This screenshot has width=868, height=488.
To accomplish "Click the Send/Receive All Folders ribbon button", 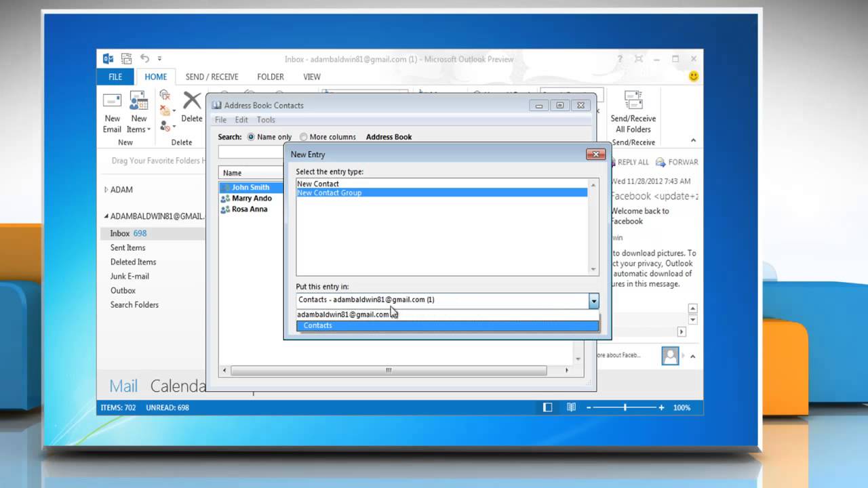I will coord(633,113).
